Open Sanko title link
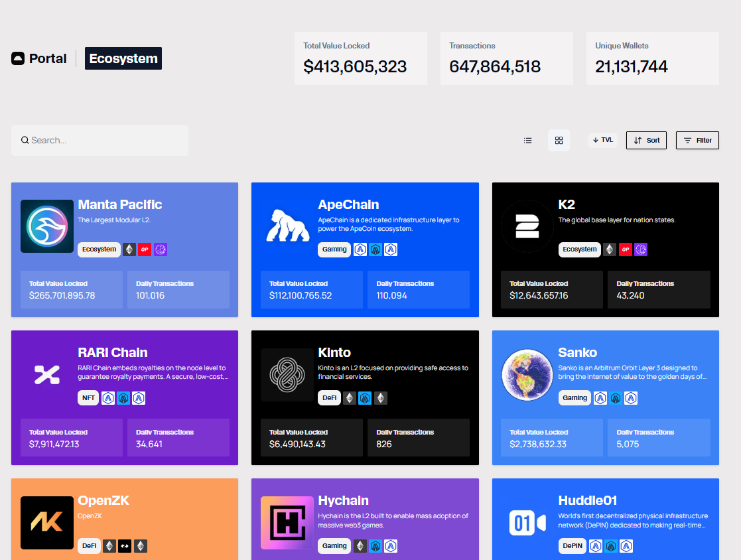 (x=578, y=352)
